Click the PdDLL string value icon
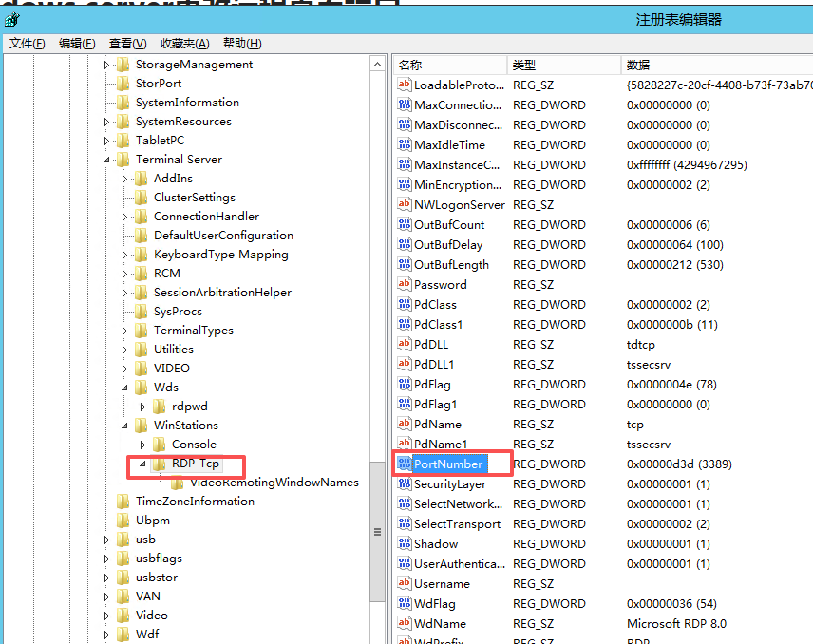The width and height of the screenshot is (813, 644). (404, 345)
